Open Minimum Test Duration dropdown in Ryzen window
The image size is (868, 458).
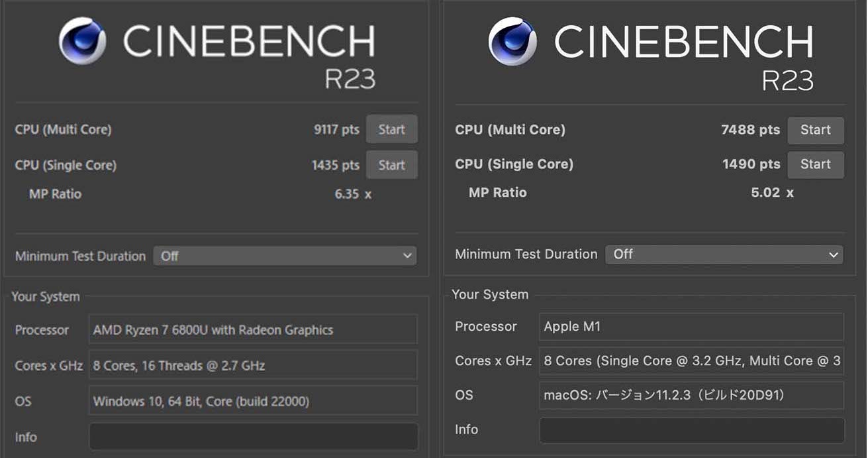click(x=285, y=256)
